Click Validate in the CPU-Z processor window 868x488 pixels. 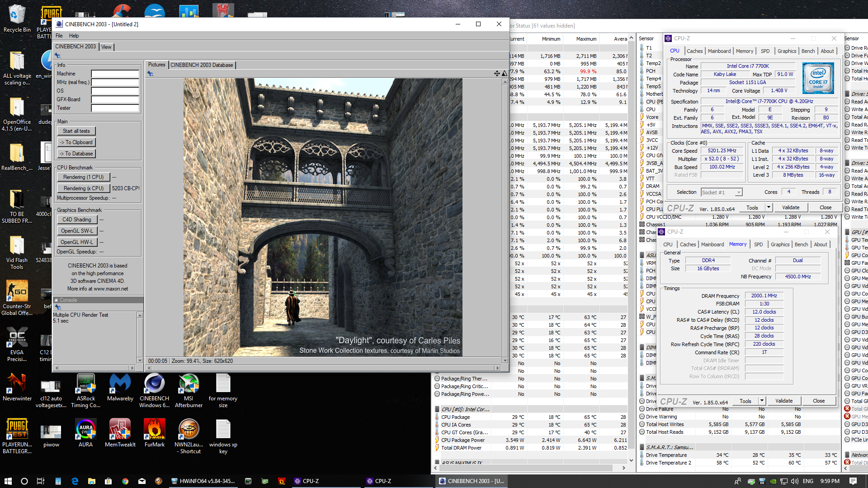tap(791, 208)
